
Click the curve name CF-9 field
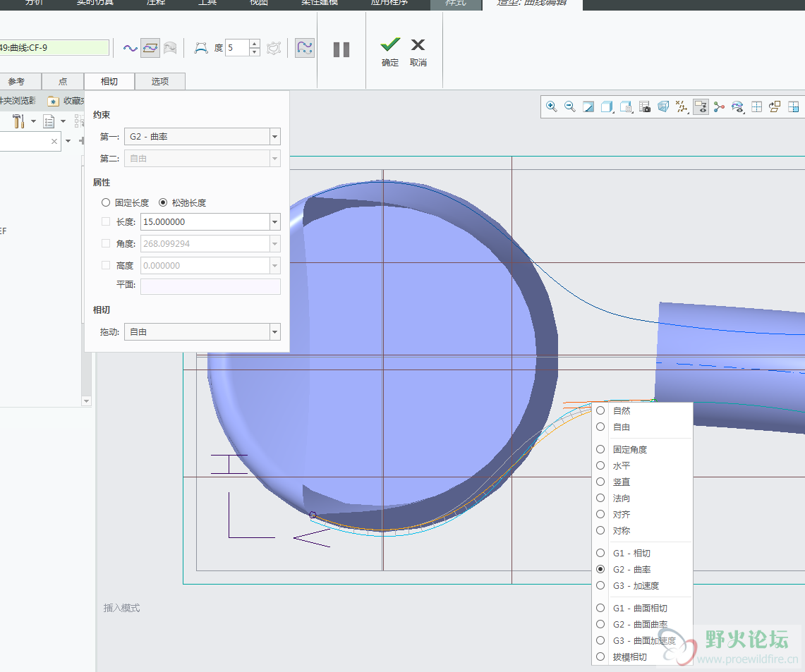54,48
